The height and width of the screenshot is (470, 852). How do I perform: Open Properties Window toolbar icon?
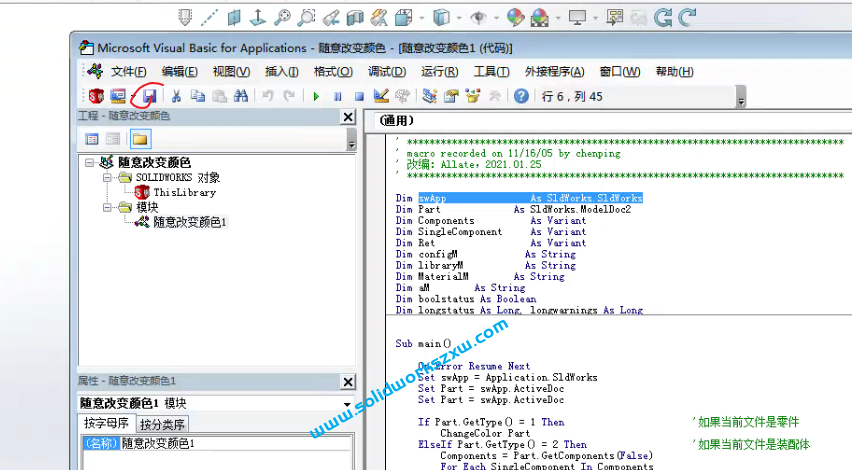click(x=451, y=96)
